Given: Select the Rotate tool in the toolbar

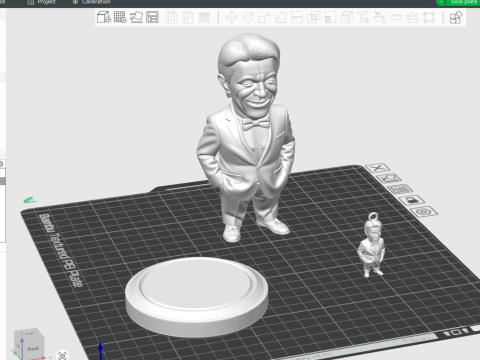Looking at the screenshot, I should (x=248, y=17).
